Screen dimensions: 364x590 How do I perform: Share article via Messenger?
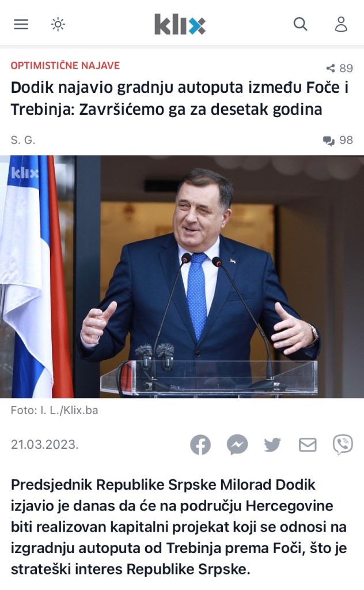237,445
